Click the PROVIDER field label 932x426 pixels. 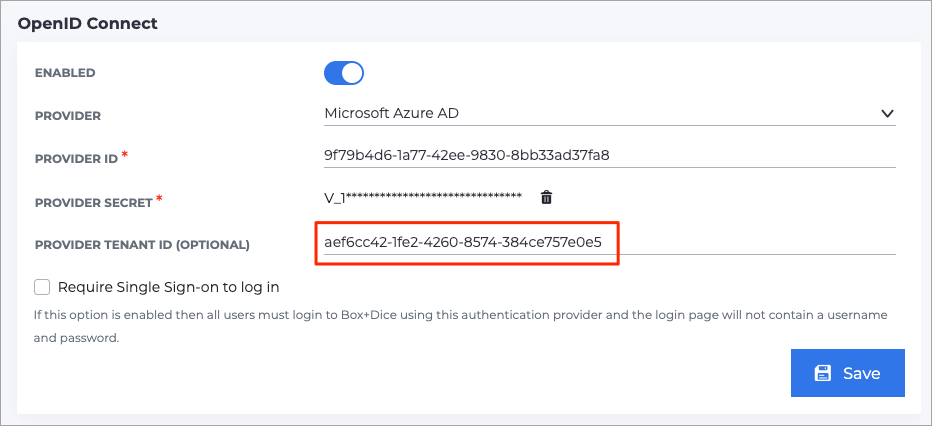pos(68,116)
